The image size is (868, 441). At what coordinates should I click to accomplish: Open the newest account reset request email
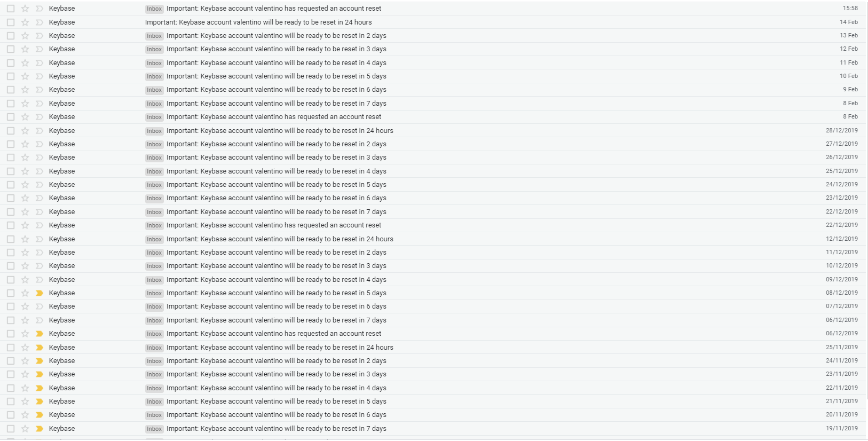click(x=274, y=8)
